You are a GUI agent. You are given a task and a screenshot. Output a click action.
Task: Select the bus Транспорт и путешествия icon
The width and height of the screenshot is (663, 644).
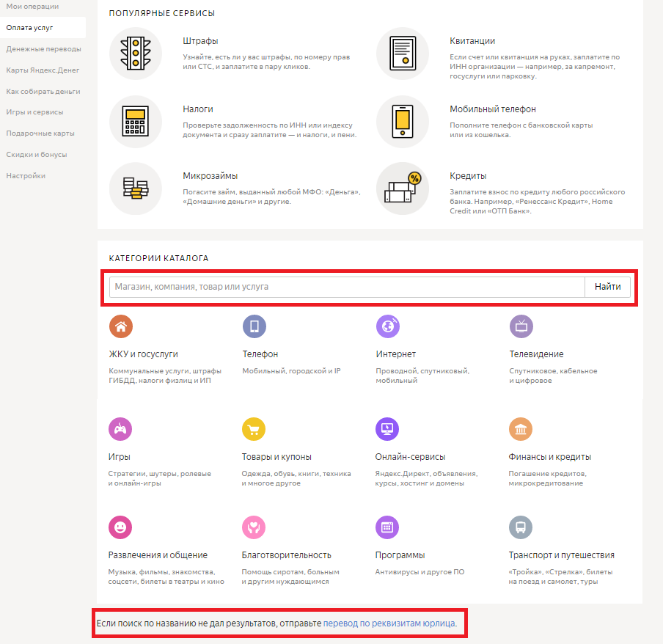(521, 527)
